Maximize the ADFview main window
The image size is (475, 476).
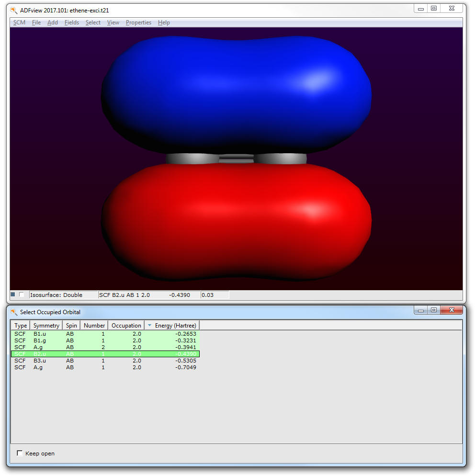(434, 9)
